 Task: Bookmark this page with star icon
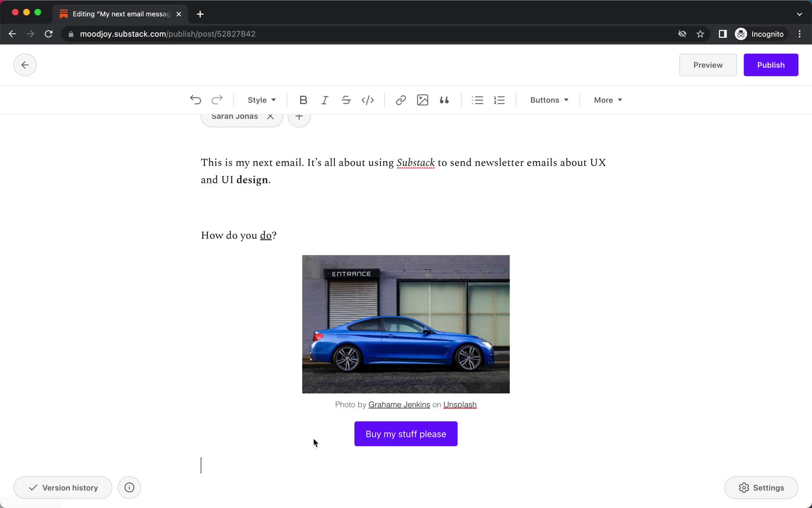pyautogui.click(x=700, y=34)
